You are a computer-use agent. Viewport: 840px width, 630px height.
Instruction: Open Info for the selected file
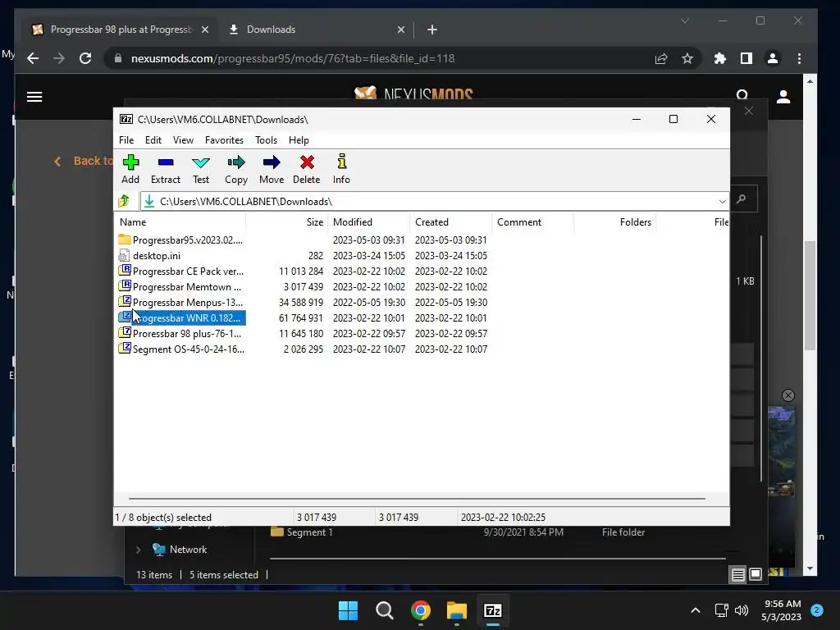pyautogui.click(x=341, y=169)
